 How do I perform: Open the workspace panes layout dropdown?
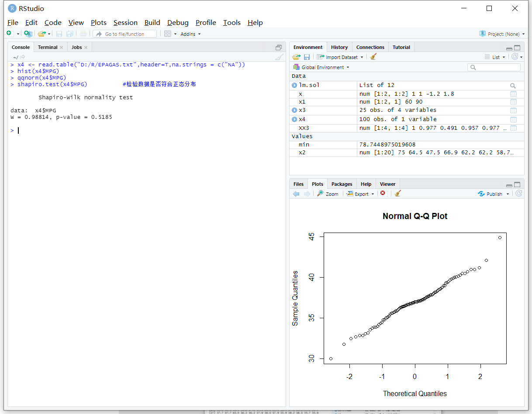tap(170, 34)
